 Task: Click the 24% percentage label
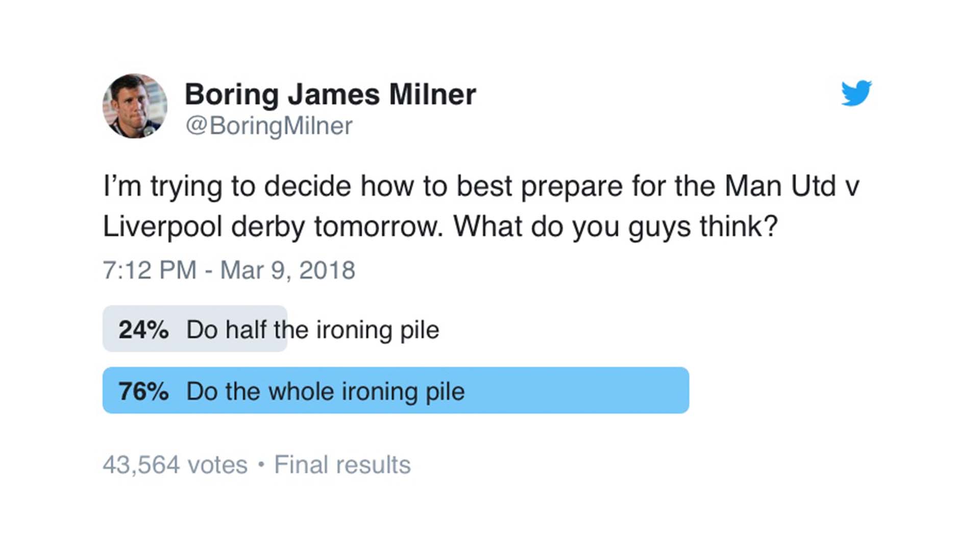(143, 330)
